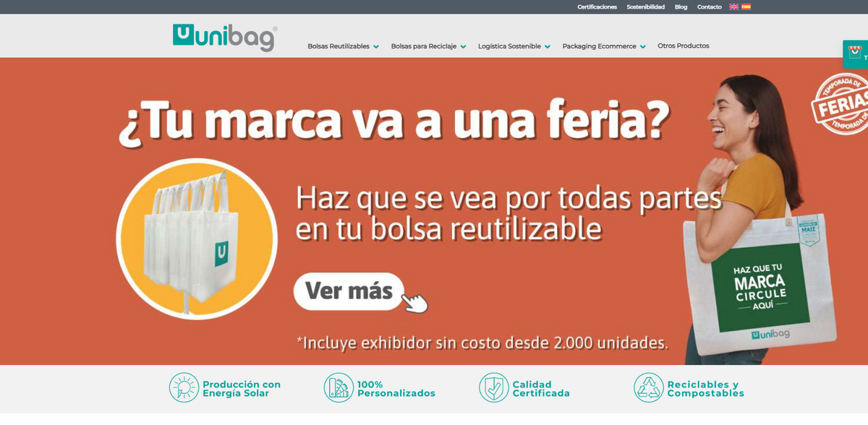Go to Otros Productos
The width and height of the screenshot is (868, 425).
(x=683, y=46)
